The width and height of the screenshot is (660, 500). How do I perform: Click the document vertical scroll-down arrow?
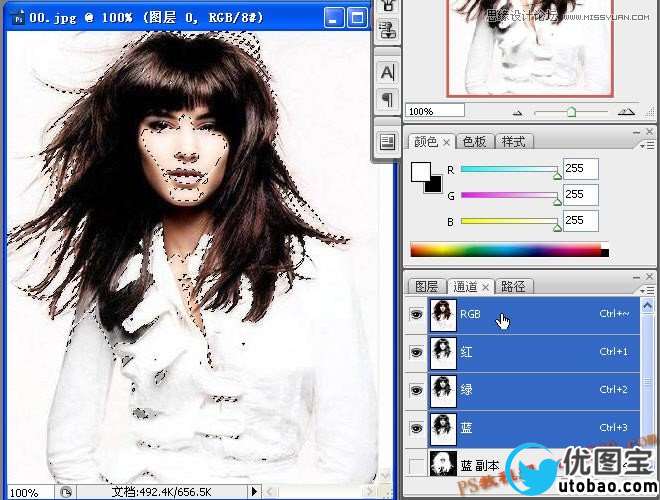(x=385, y=476)
